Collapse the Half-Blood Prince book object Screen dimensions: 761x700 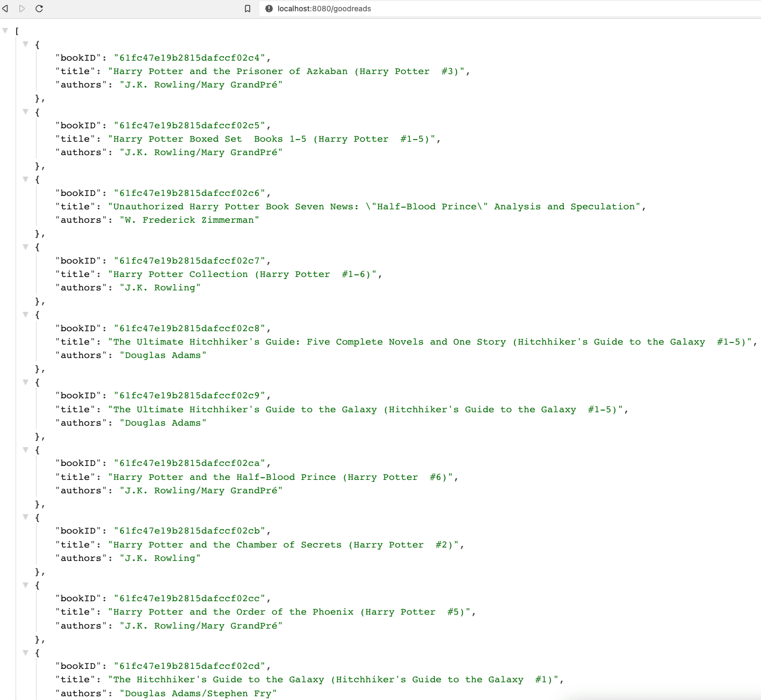click(x=25, y=450)
